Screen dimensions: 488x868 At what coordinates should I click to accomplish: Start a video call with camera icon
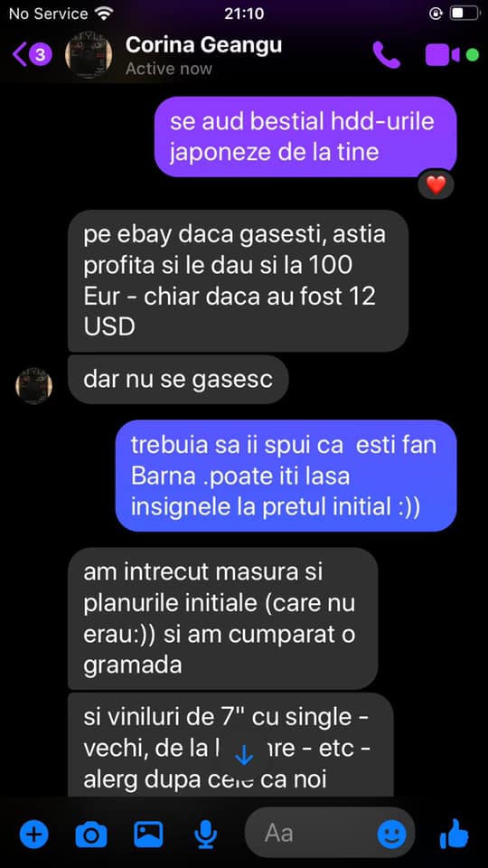click(442, 55)
